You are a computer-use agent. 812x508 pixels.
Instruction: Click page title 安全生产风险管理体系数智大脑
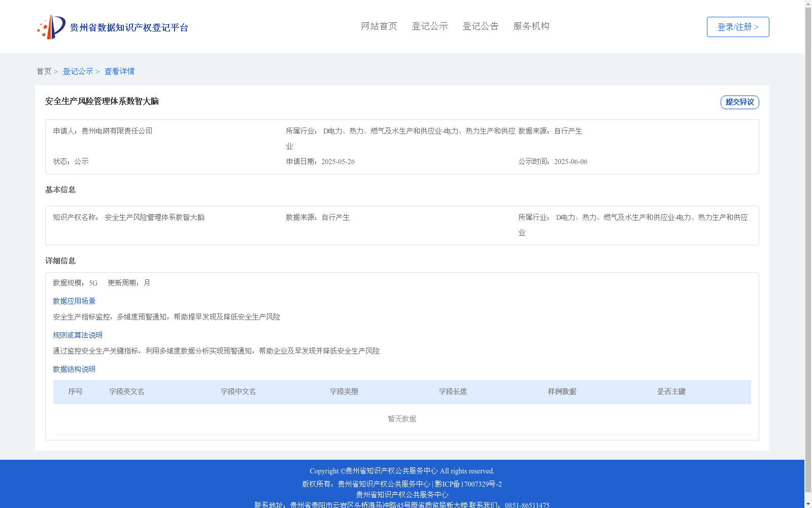tap(102, 101)
